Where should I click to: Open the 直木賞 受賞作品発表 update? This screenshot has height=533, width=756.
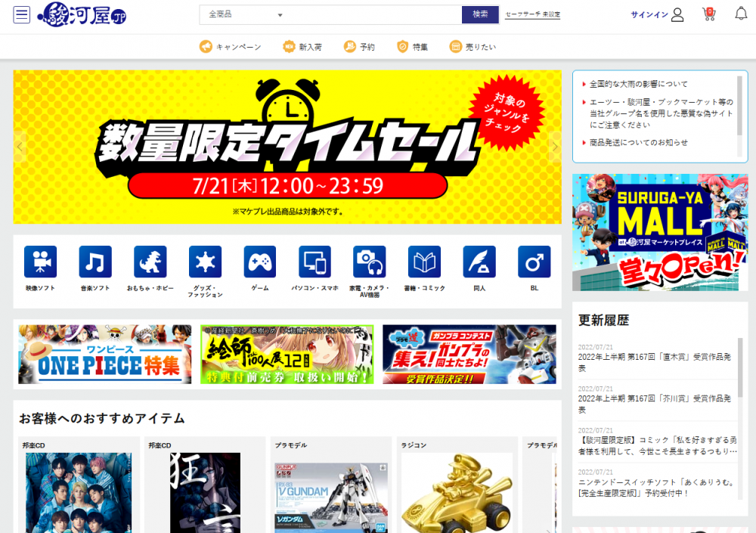click(654, 362)
